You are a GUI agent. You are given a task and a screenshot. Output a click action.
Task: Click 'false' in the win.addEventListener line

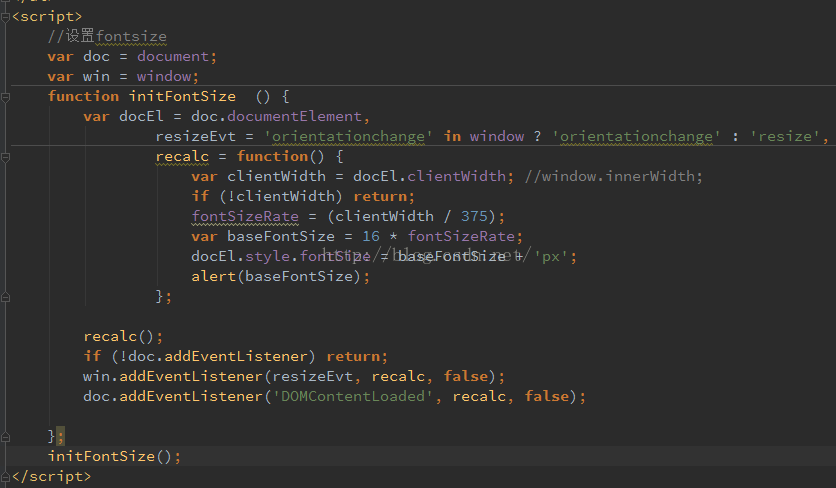pos(465,377)
